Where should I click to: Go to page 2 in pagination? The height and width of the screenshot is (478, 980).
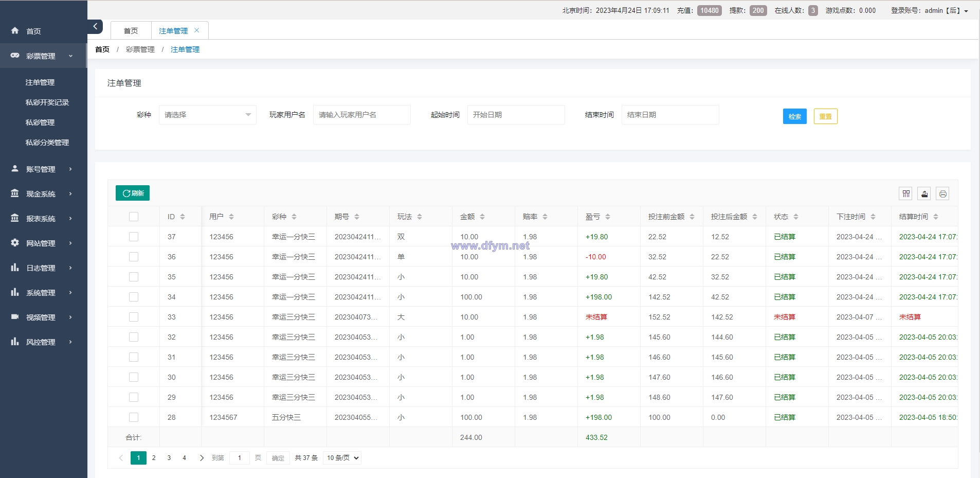[x=154, y=457]
